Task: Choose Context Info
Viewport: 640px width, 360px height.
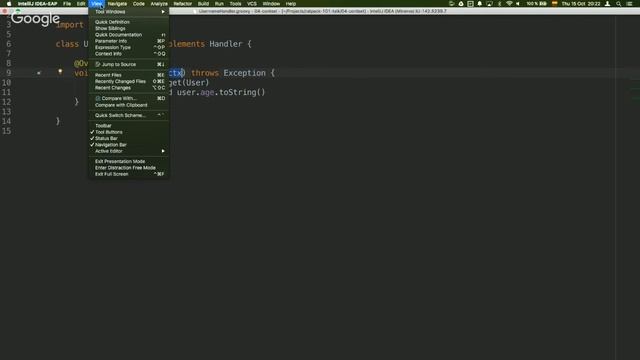Action: pyautogui.click(x=129, y=53)
